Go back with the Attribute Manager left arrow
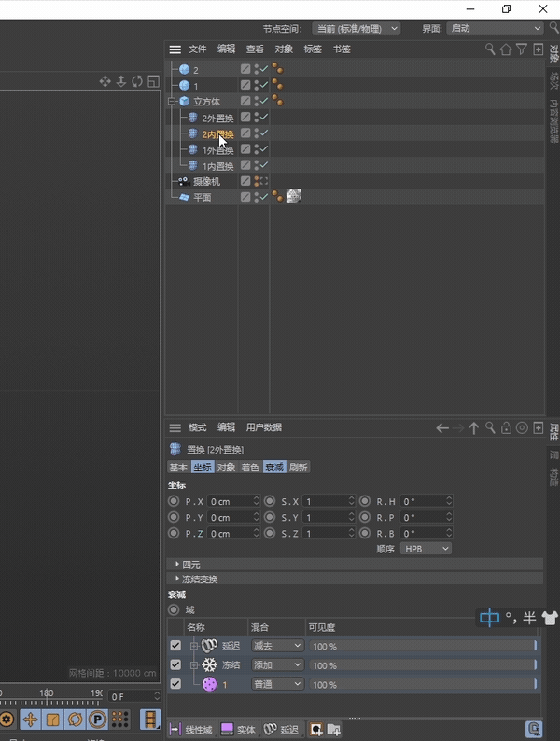The height and width of the screenshot is (741, 560). coord(442,428)
